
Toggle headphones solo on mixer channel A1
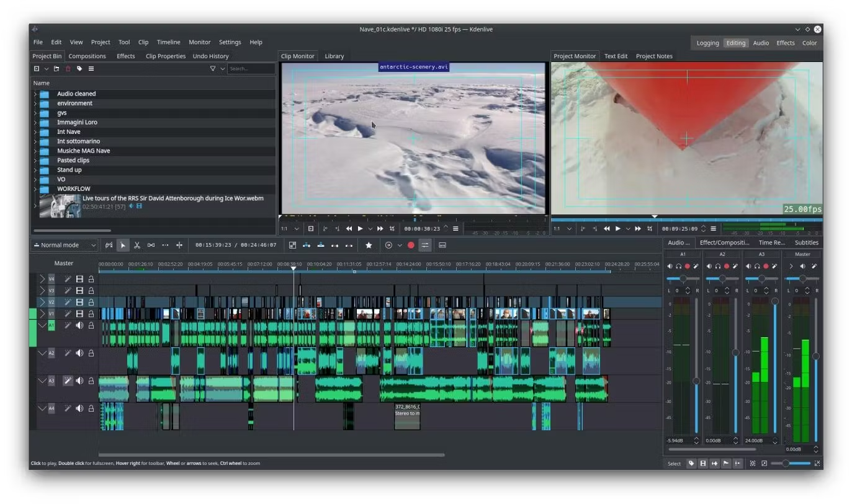tap(678, 267)
